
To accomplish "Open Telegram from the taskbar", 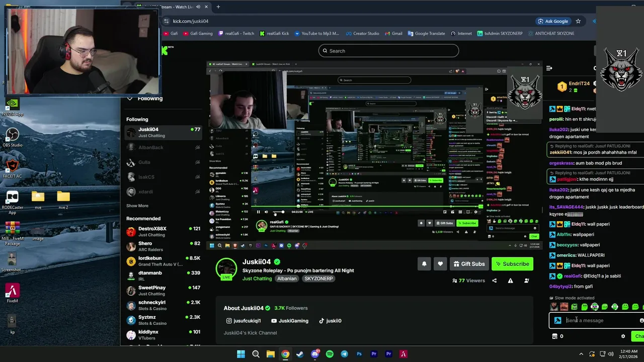I will 344,354.
